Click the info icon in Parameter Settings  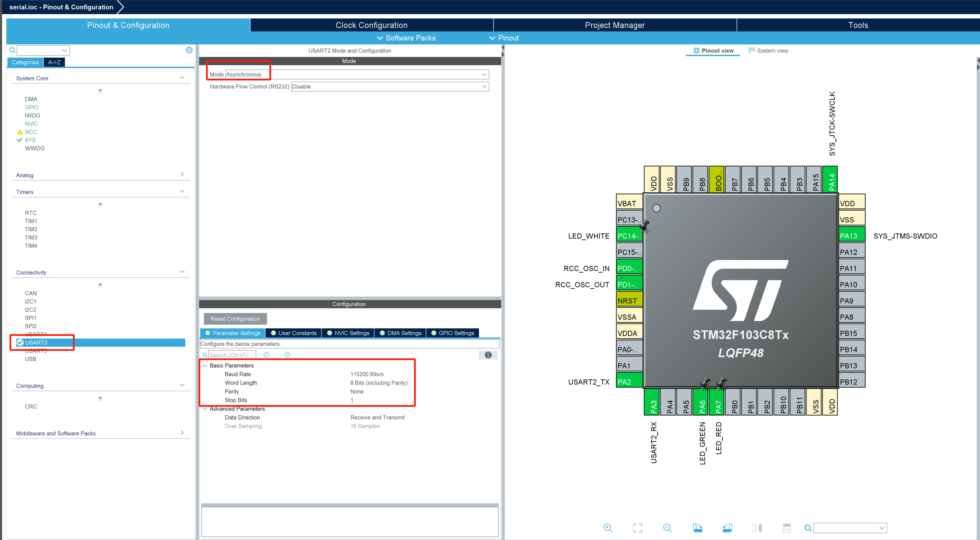(488, 355)
